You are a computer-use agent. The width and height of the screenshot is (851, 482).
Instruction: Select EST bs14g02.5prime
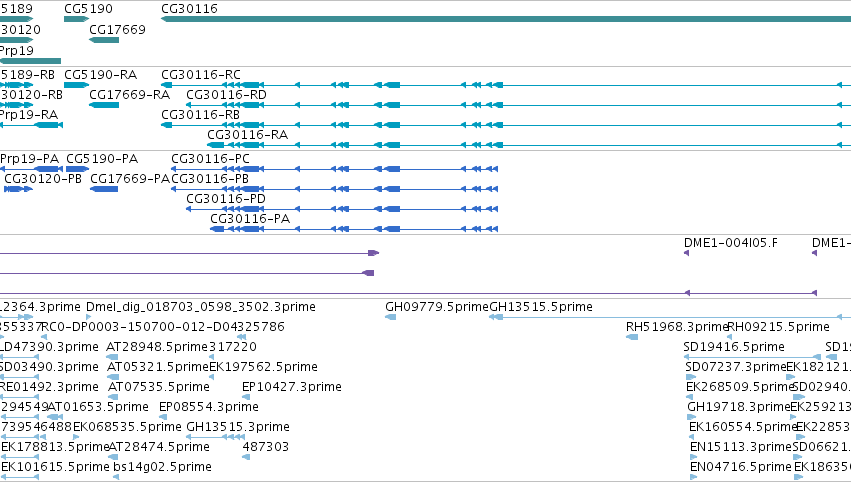pos(116,477)
